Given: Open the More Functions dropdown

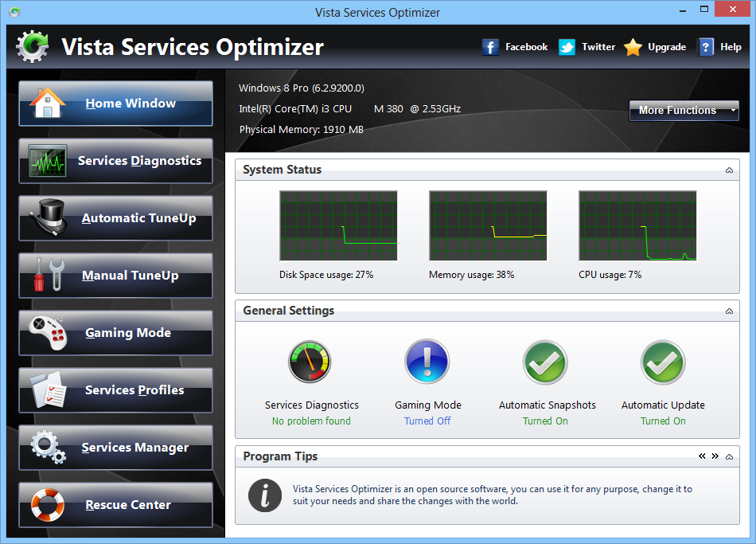Looking at the screenshot, I should [x=684, y=110].
